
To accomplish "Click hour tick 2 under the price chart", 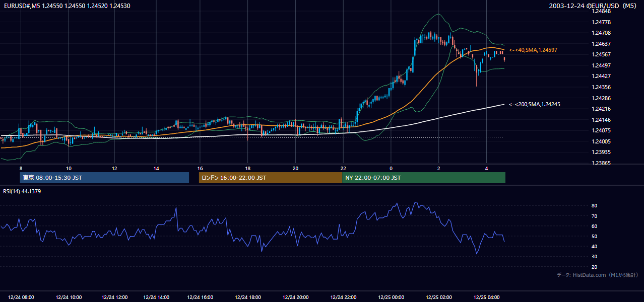I will coord(438,168).
